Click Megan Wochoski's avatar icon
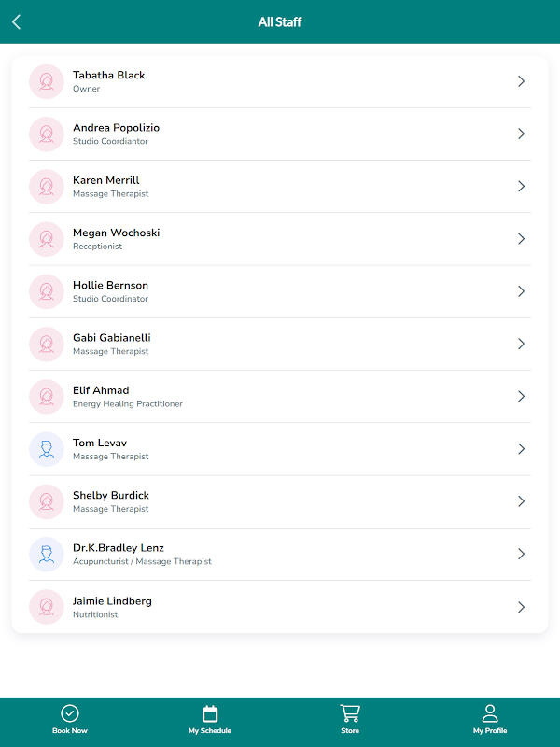 coord(47,239)
